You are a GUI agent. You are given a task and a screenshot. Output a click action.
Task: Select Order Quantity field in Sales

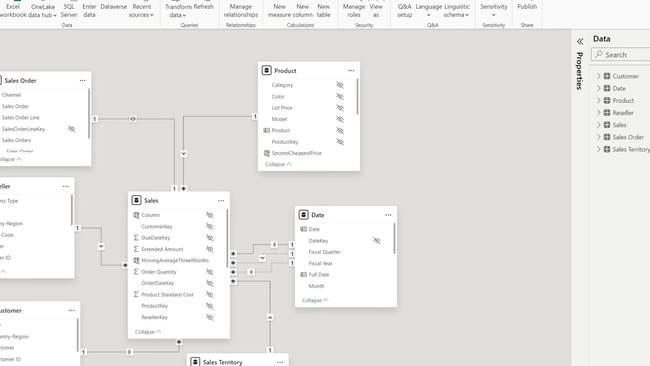(x=159, y=272)
